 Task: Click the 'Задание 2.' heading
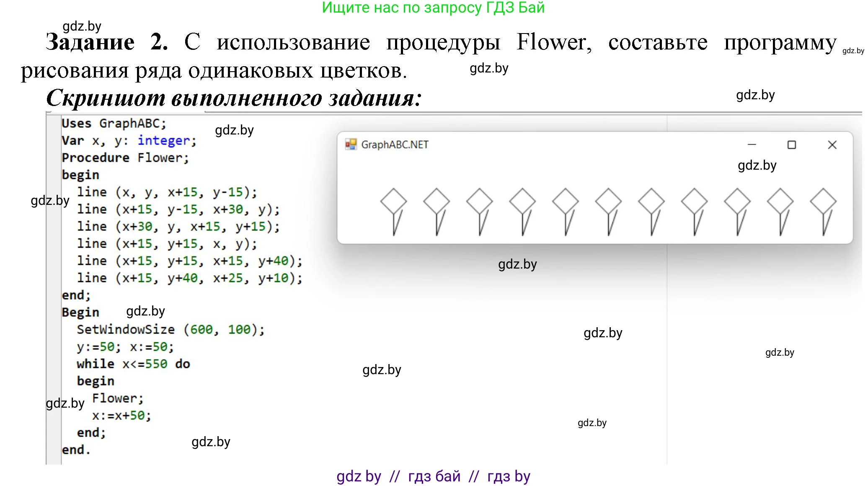107,42
